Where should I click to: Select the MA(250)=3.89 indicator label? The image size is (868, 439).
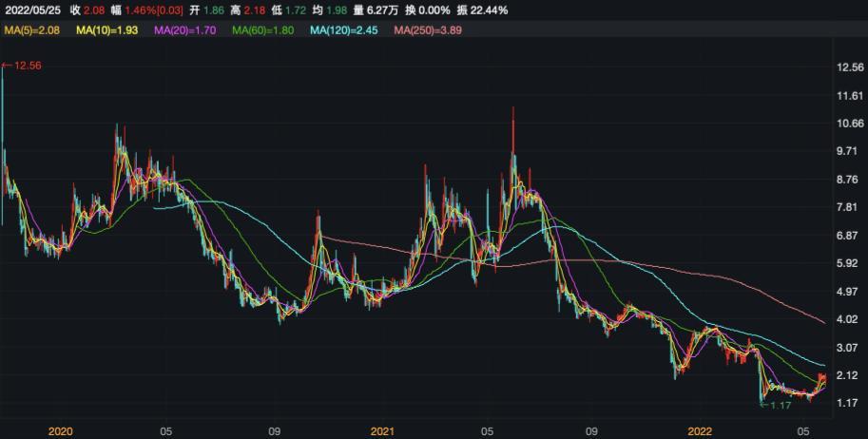pos(428,29)
